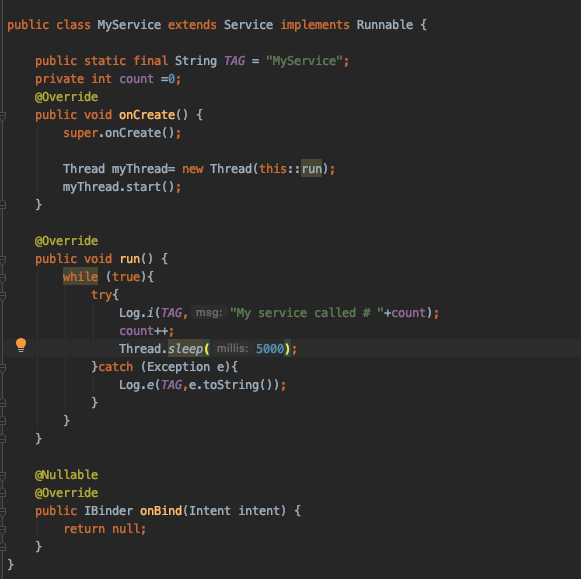581x579 pixels.
Task: Click run in public void run()
Action: [x=129, y=259]
